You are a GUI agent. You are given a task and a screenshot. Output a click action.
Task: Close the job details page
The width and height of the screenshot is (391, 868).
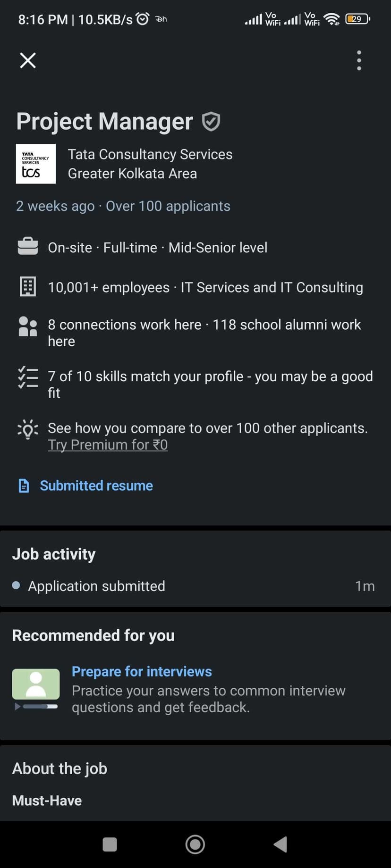click(28, 60)
